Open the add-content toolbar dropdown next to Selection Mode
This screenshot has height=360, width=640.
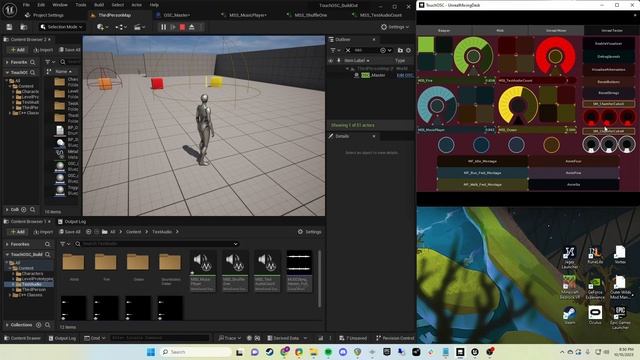click(x=102, y=27)
